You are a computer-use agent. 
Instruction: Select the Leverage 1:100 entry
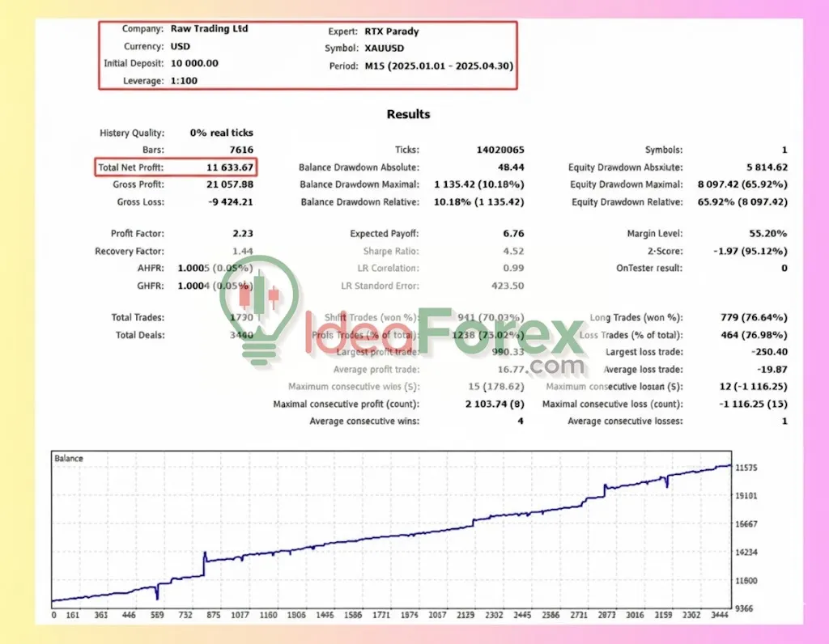coord(184,81)
